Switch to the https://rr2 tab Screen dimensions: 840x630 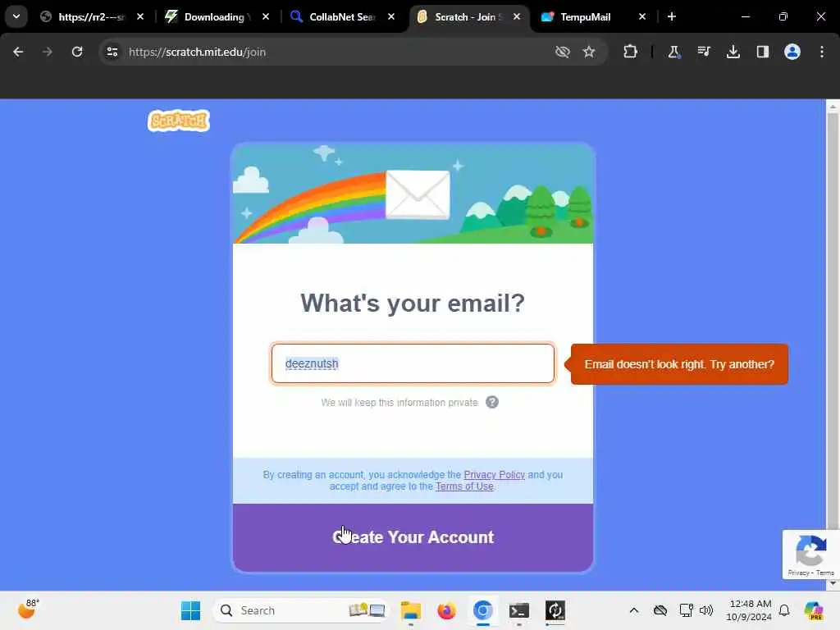point(93,16)
